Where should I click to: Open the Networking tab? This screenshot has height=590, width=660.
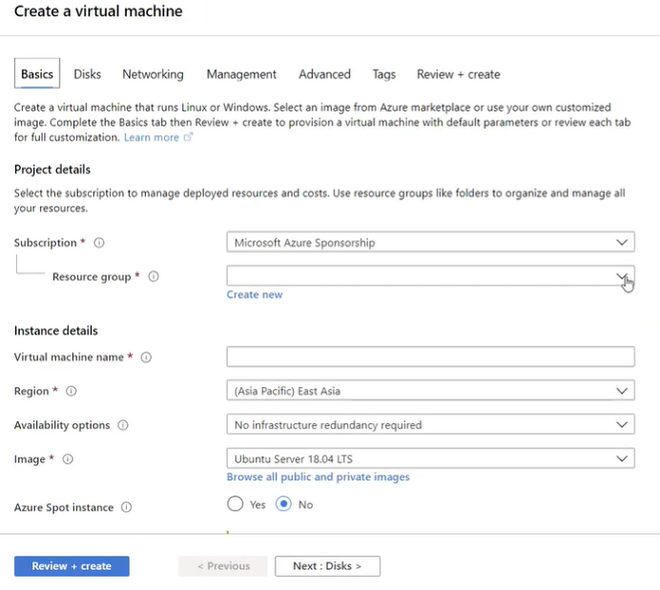(x=153, y=74)
